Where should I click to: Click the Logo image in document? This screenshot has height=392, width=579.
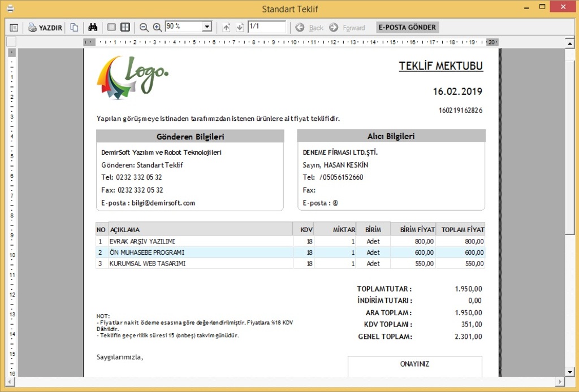pos(132,77)
